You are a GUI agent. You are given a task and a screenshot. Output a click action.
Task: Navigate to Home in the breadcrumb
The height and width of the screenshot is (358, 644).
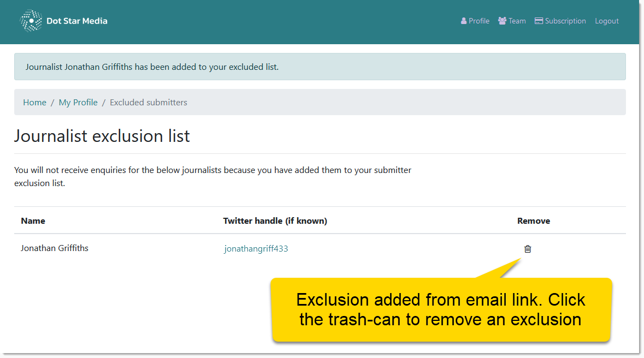[x=34, y=103]
